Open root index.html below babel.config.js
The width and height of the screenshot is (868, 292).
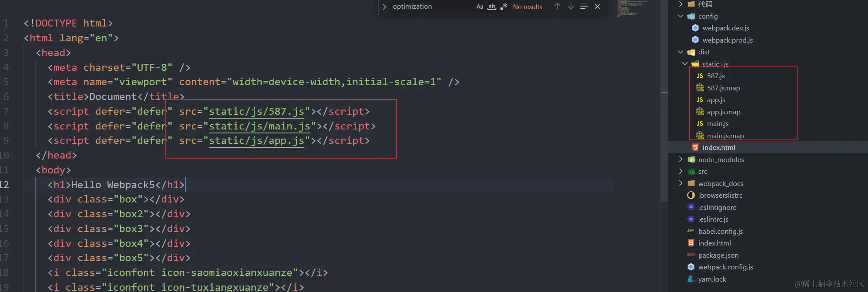714,243
